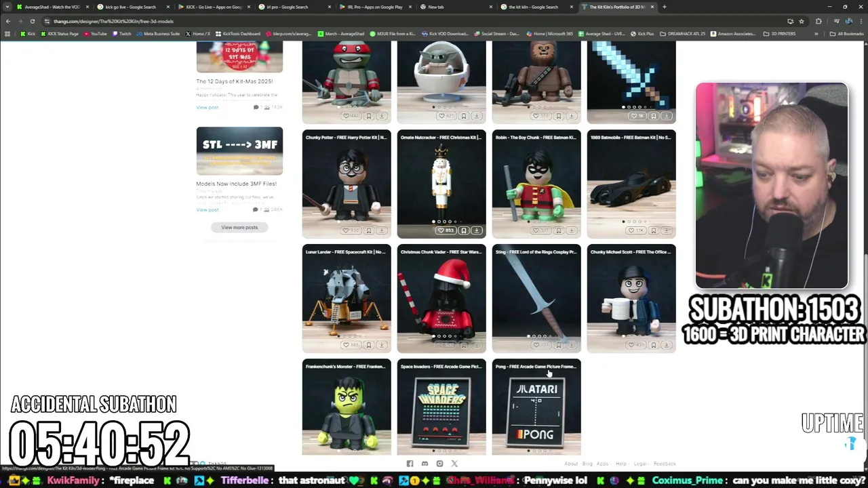Image resolution: width=868 pixels, height=488 pixels.
Task: Bookmark the baby Yoda pod model
Action: [x=464, y=116]
